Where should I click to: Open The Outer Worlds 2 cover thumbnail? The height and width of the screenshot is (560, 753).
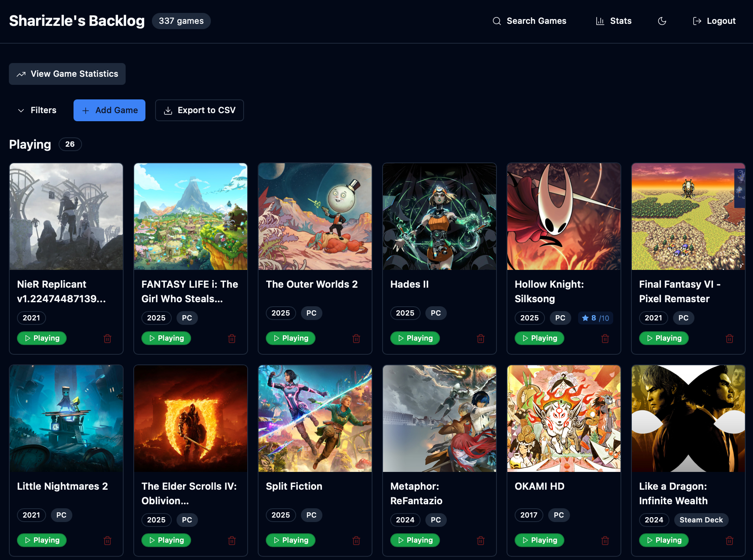(315, 217)
